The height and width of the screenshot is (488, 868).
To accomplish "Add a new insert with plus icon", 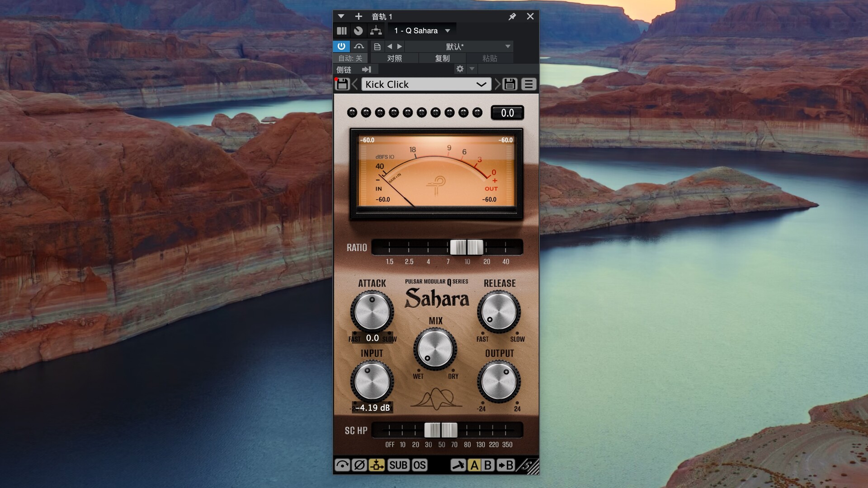I will click(359, 16).
